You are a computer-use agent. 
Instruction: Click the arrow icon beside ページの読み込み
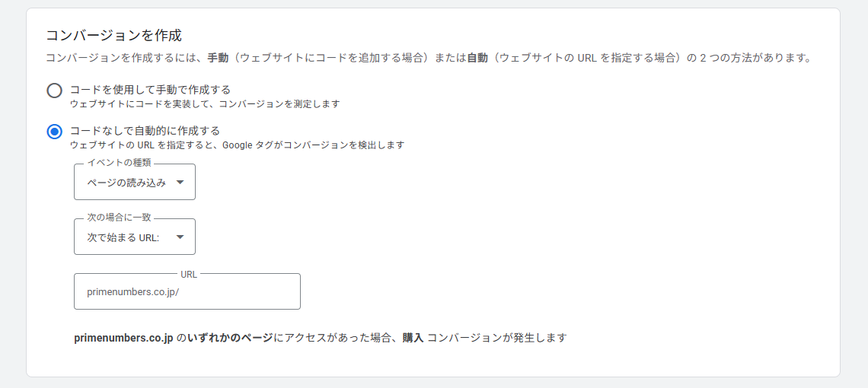pos(180,182)
